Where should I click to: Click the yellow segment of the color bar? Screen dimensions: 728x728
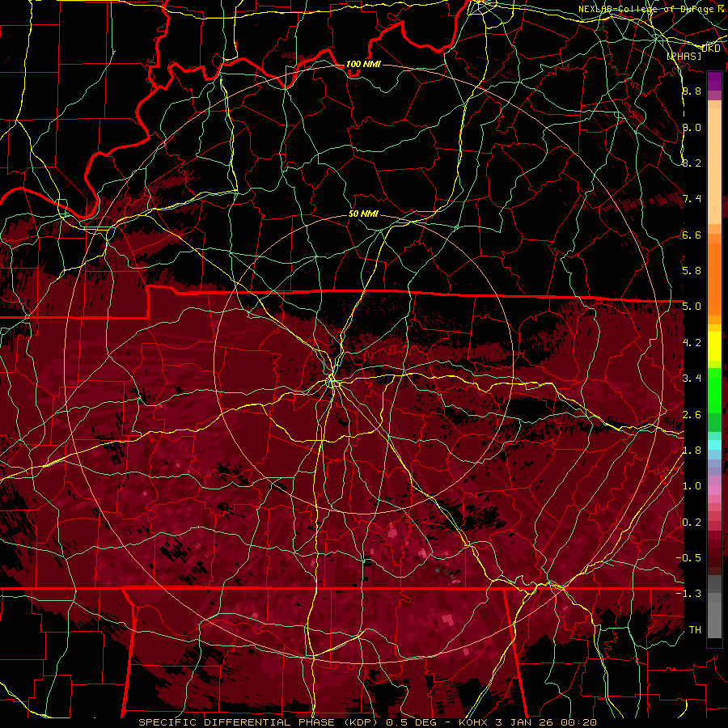[x=714, y=346]
